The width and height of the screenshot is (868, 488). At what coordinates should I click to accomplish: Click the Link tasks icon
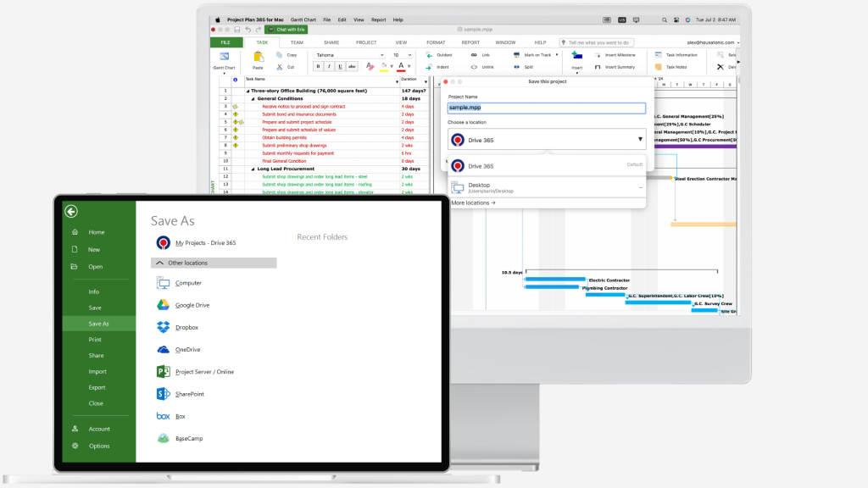point(474,55)
